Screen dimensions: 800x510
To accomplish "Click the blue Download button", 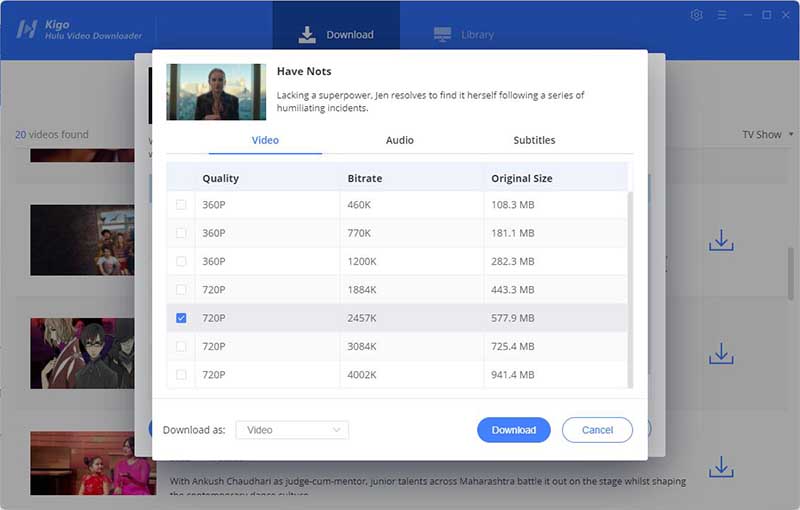I will (514, 430).
